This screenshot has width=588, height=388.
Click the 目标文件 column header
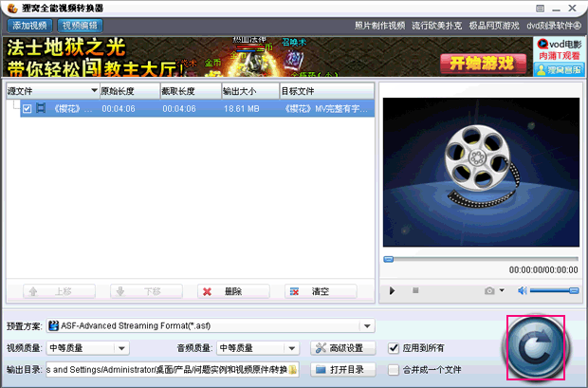[326, 91]
